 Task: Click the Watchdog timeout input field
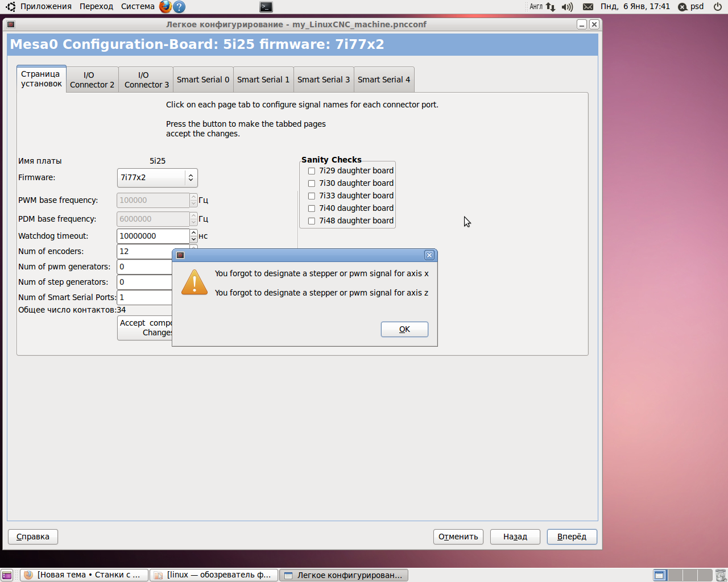[153, 236]
